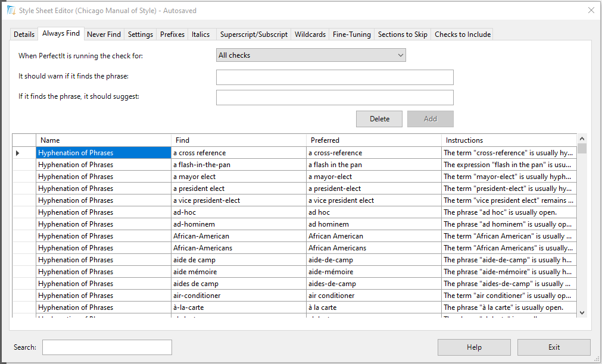Open the Wildcards tab
This screenshot has height=364, width=602.
pos(310,34)
